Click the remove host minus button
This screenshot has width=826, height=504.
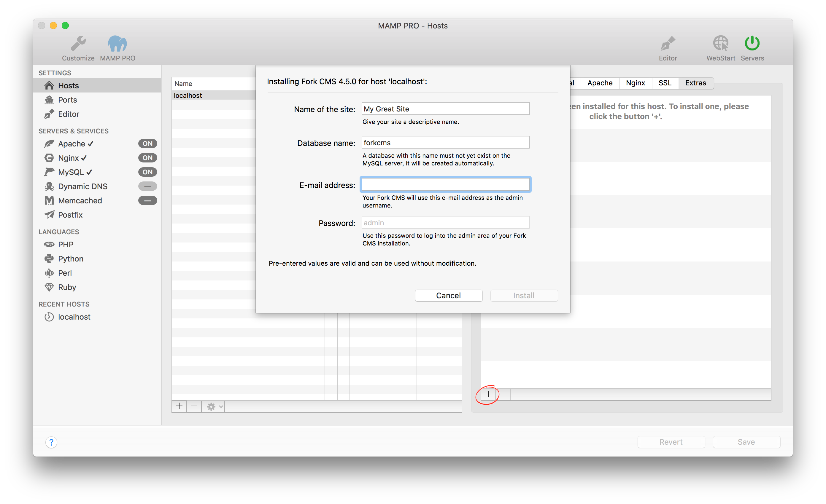(194, 406)
